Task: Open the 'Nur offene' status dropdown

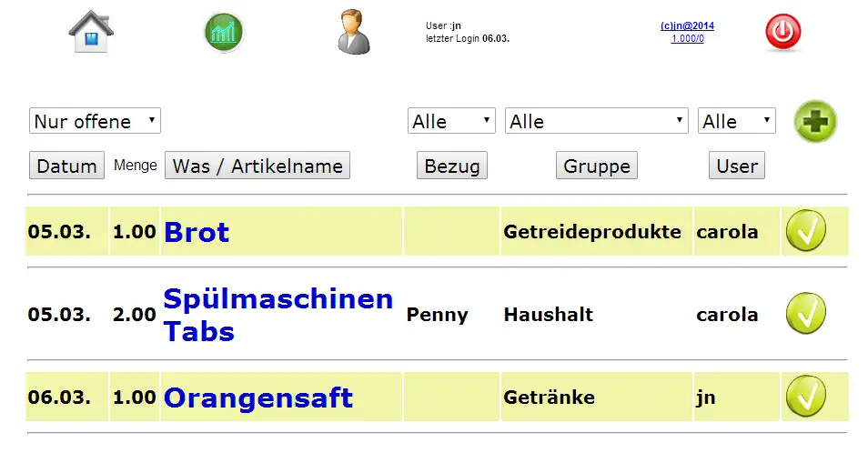Action: tap(95, 121)
